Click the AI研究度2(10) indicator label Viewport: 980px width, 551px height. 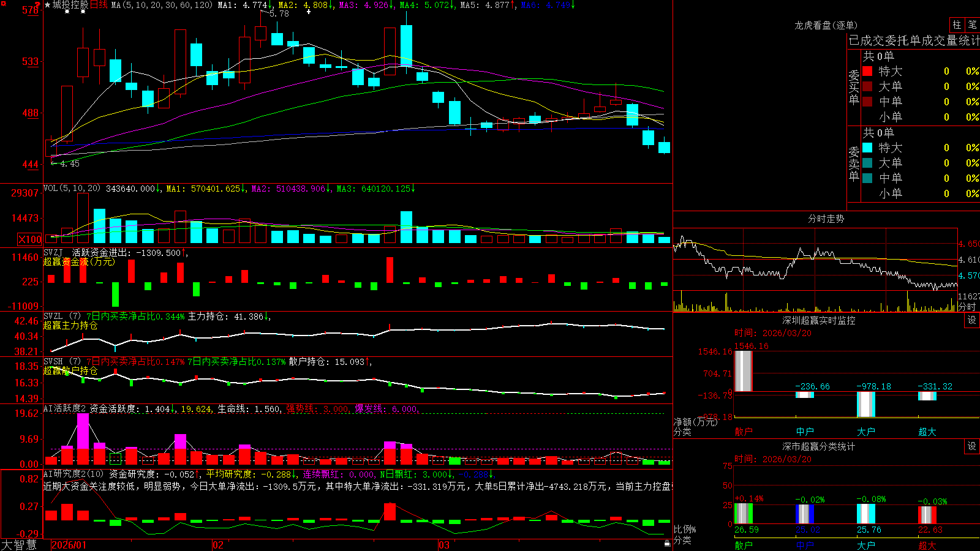(73, 474)
